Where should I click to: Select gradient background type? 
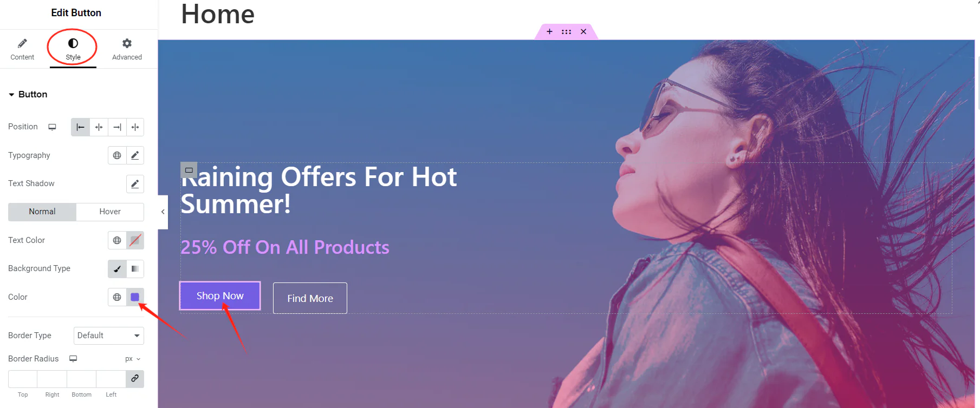(135, 269)
